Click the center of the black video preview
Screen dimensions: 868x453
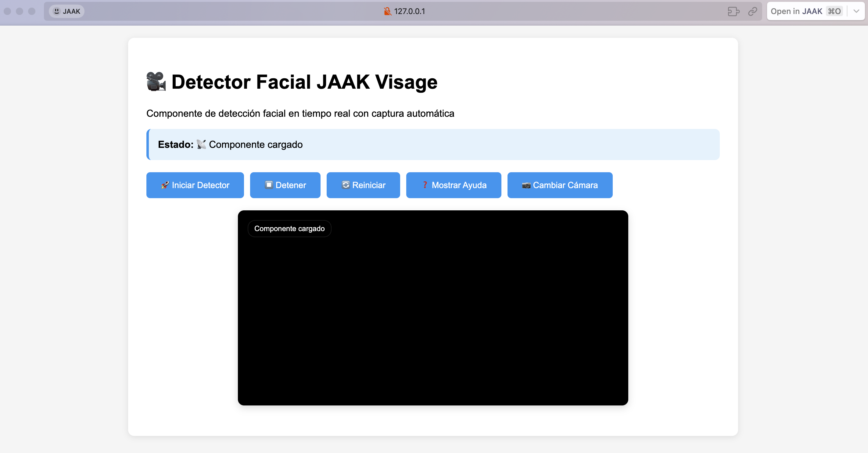[433, 308]
